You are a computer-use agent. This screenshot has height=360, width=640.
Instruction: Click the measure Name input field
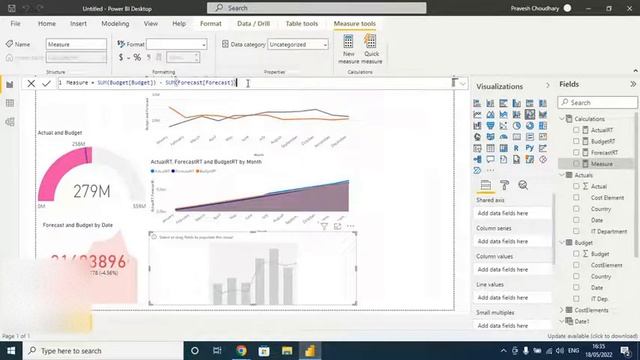point(76,44)
